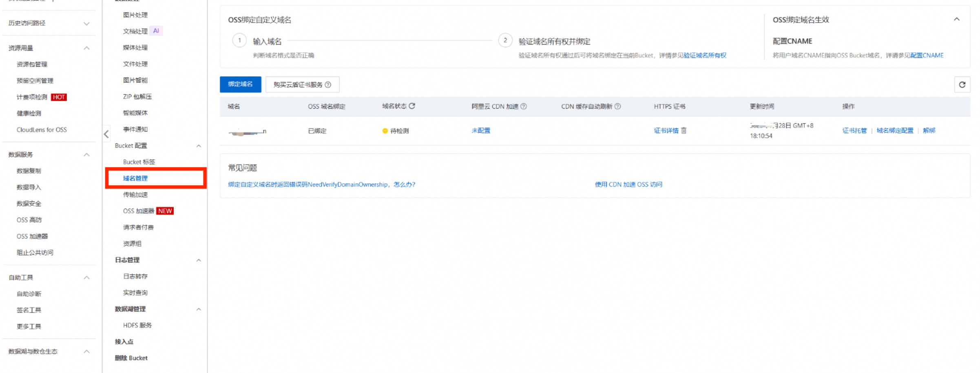980x373 pixels.
Task: Expand the 历史访问路径 section
Action: click(x=86, y=23)
